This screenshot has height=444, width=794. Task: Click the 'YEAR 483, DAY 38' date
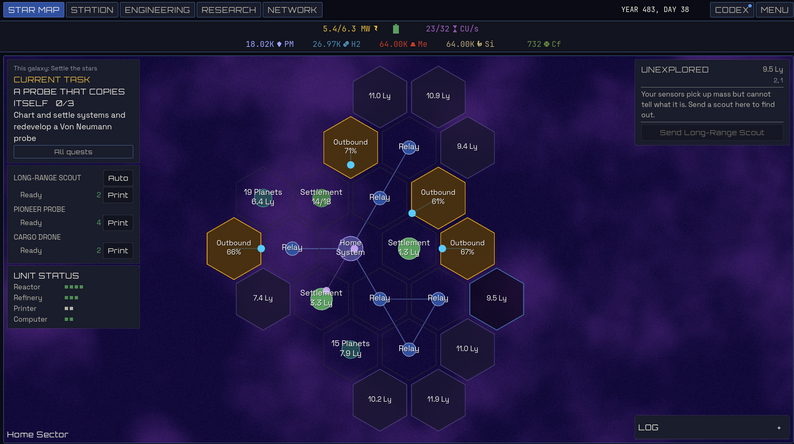pos(655,10)
